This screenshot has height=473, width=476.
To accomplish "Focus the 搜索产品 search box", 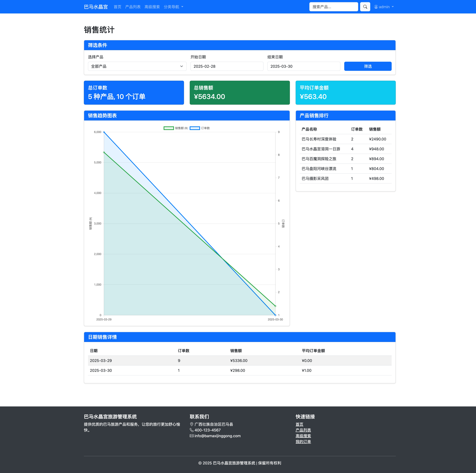I will [333, 7].
